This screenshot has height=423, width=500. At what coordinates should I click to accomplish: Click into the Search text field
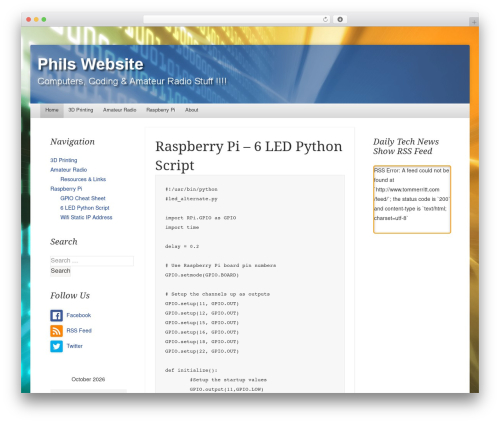pyautogui.click(x=92, y=261)
